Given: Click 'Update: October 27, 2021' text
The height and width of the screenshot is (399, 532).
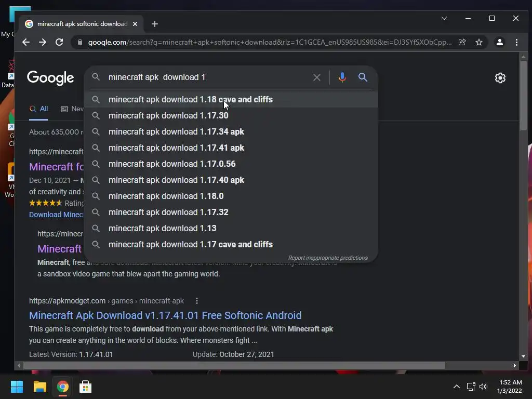Looking at the screenshot, I should (x=233, y=354).
